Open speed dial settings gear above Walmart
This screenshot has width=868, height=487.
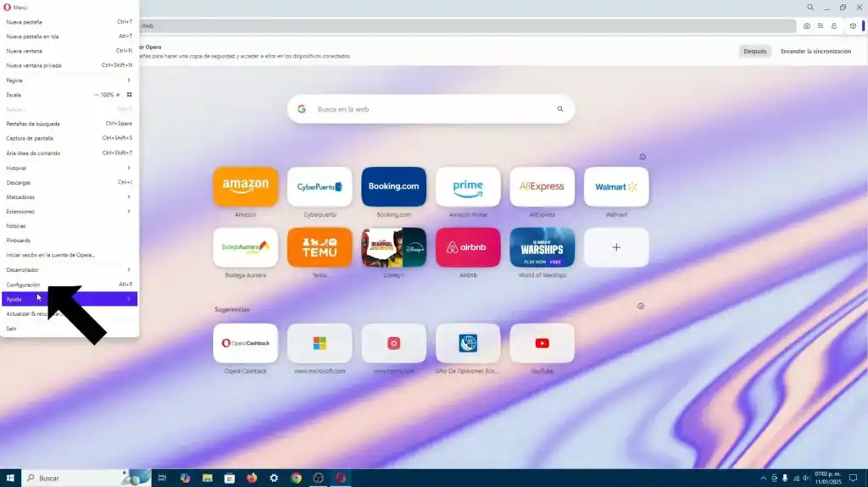pos(643,158)
